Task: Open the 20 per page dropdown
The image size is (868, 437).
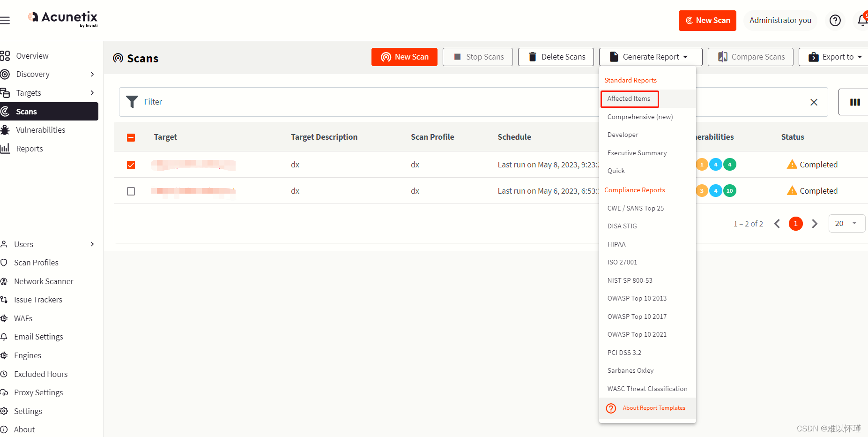Action: pyautogui.click(x=846, y=223)
